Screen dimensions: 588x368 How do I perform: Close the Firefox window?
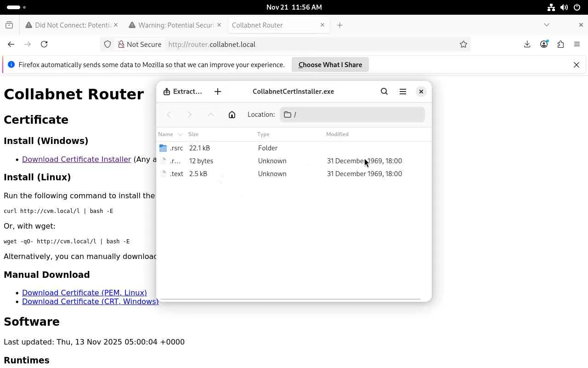[x=581, y=25]
